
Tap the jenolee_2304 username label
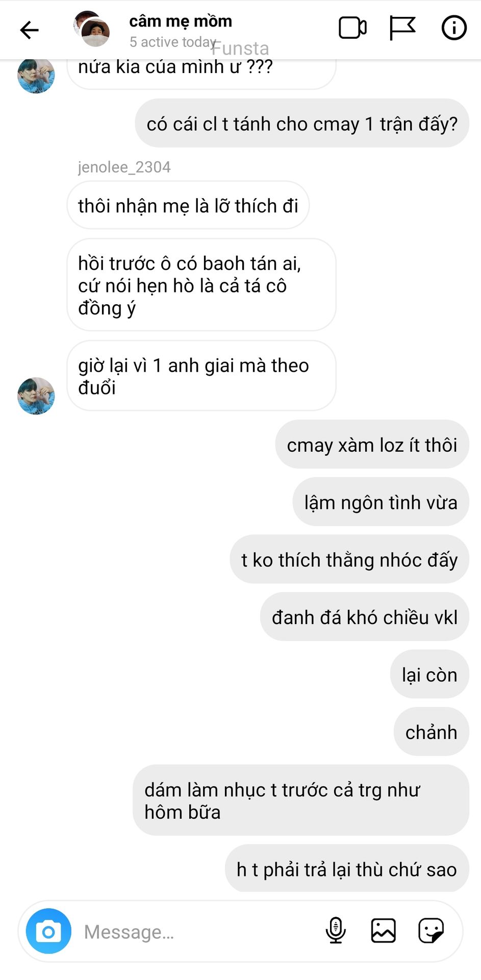124,167
